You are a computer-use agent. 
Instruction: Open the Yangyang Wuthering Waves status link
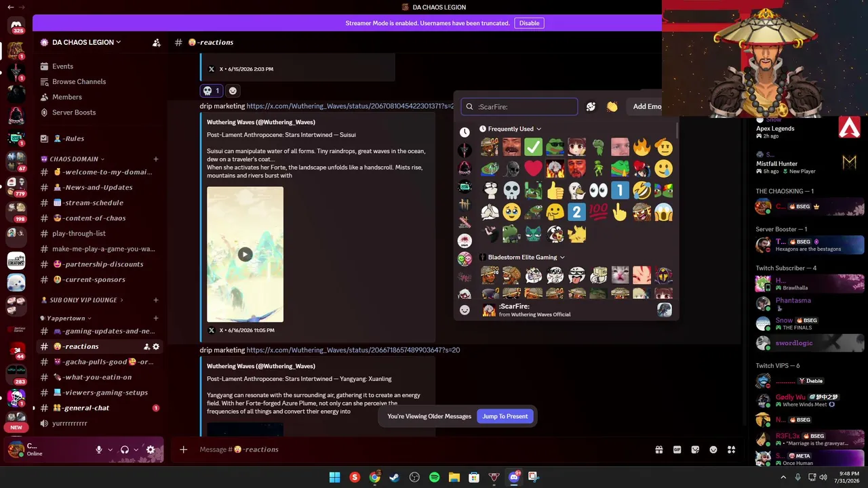click(353, 350)
